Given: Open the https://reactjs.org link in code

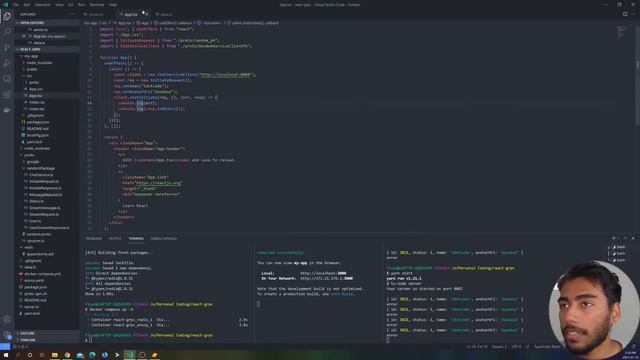Looking at the screenshot, I should (x=158, y=183).
